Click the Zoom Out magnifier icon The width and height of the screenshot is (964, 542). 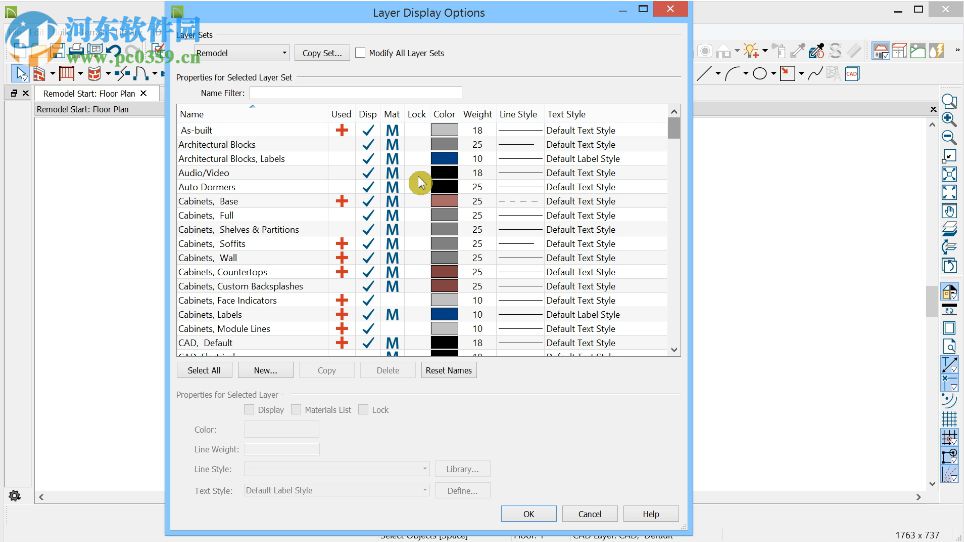949,137
